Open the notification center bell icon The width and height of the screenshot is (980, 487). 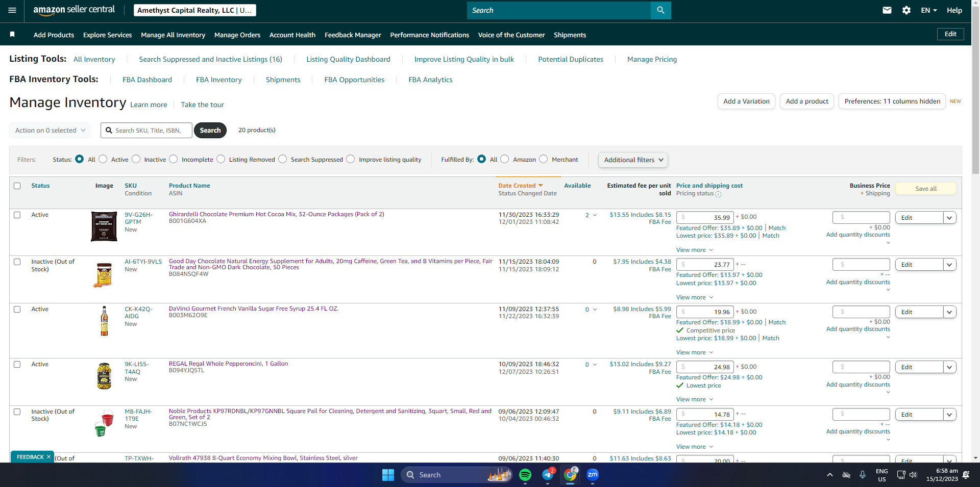coord(966,475)
